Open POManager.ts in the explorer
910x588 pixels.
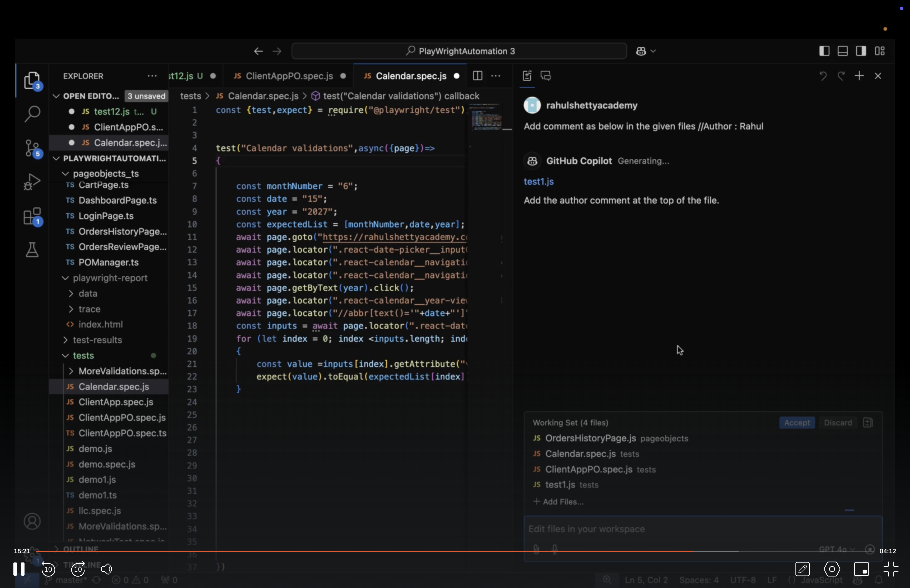pos(109,263)
